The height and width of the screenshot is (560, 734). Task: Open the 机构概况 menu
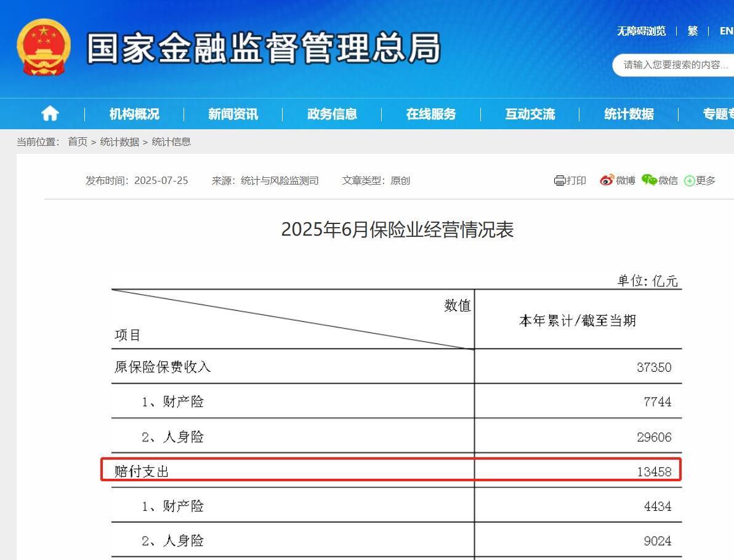tap(134, 114)
